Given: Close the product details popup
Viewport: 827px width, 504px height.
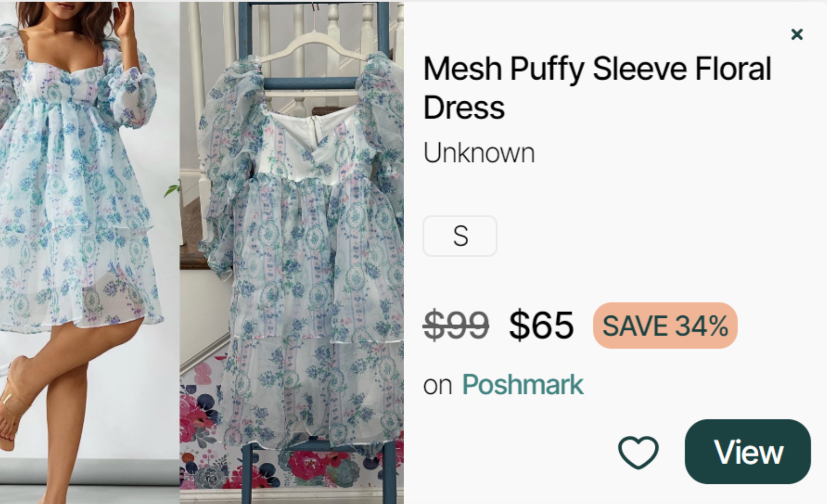Looking at the screenshot, I should point(797,35).
